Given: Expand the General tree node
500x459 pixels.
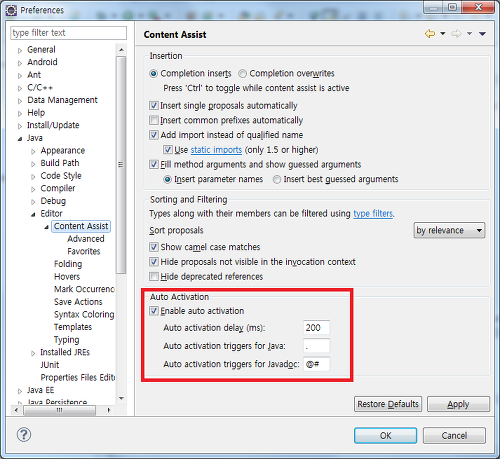Looking at the screenshot, I should tap(20, 50).
